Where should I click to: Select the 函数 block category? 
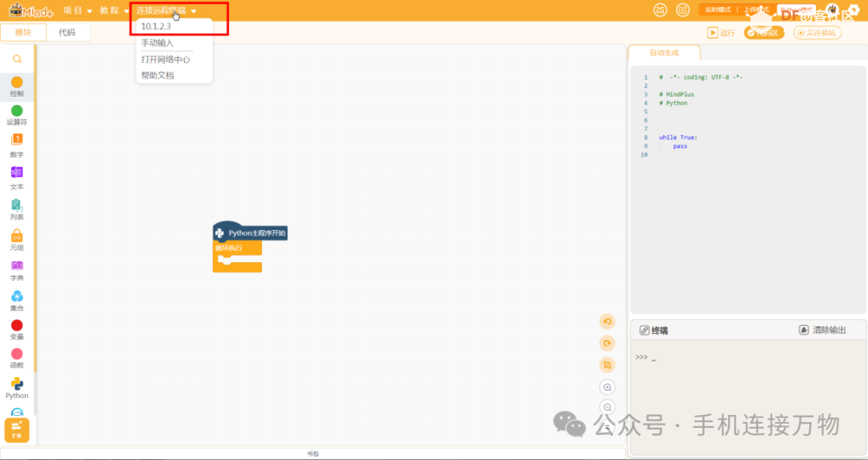17,358
